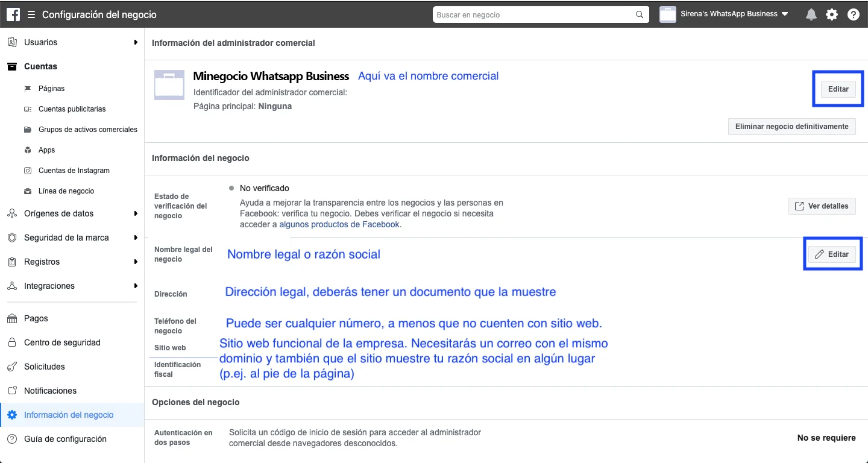Select Grupos de activos comerciales
The image size is (868, 463).
[x=88, y=130]
